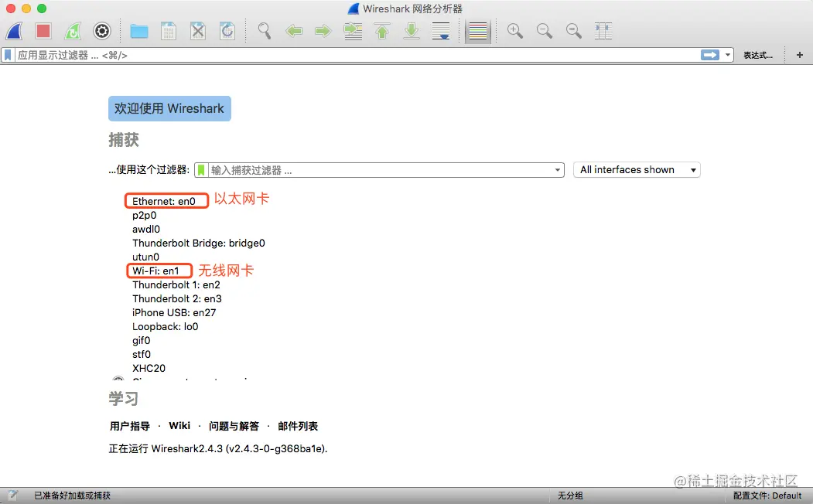The image size is (813, 504).
Task: Go forward in packet history with right arrow
Action: 323,31
